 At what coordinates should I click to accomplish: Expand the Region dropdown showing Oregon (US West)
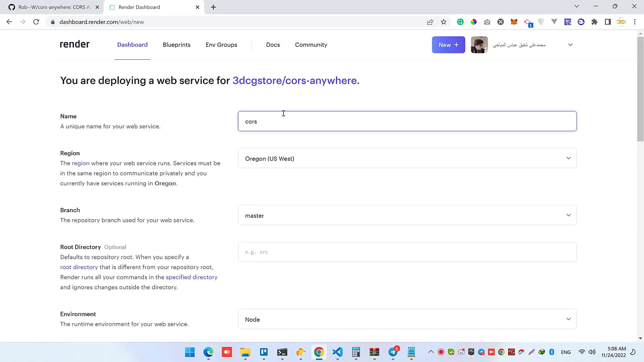click(407, 158)
